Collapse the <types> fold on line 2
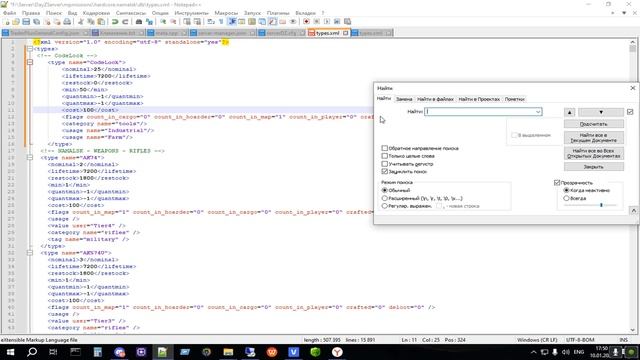 (x=30, y=49)
